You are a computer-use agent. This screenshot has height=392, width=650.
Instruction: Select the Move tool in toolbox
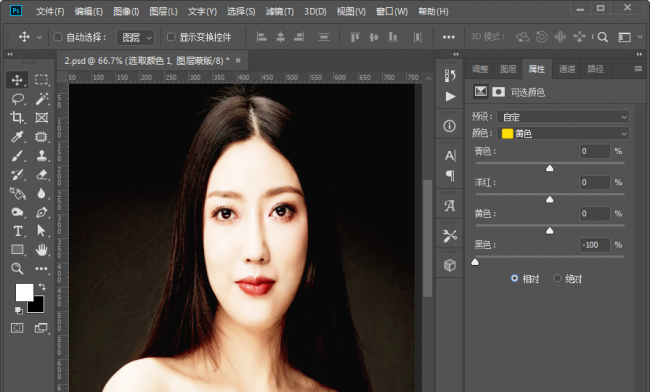[x=17, y=80]
